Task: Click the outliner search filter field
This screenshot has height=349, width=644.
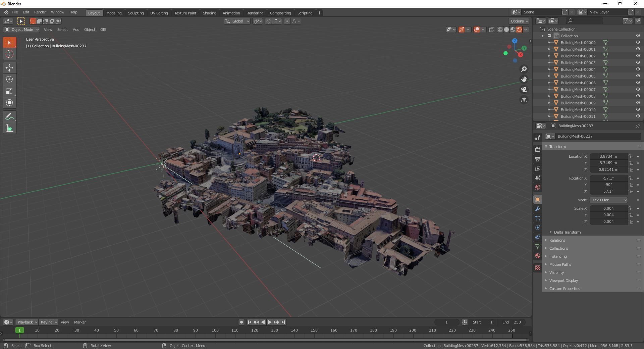Action: click(584, 21)
